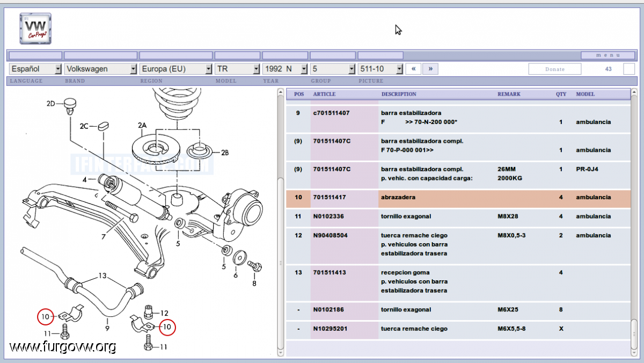This screenshot has height=363, width=644.
Task: Click part label 2B in diagram
Action: 225,153
